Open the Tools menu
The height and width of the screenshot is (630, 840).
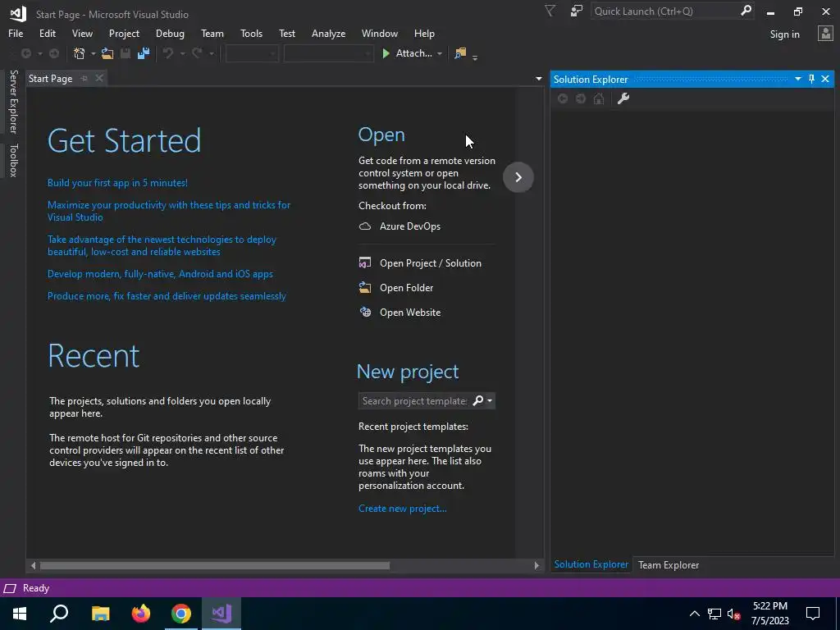(x=251, y=34)
